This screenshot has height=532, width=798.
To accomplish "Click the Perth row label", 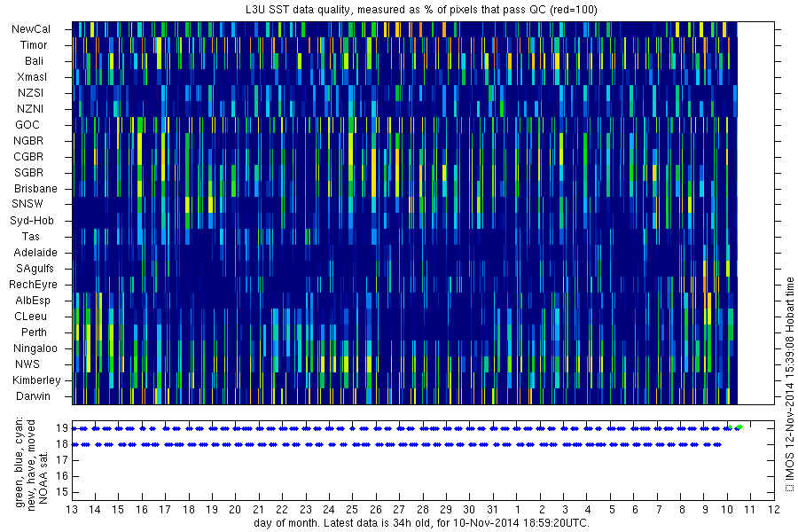I will point(34,332).
